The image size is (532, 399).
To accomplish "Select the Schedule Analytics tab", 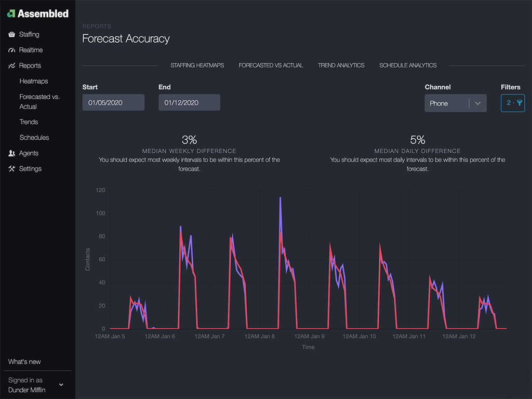I will [408, 65].
